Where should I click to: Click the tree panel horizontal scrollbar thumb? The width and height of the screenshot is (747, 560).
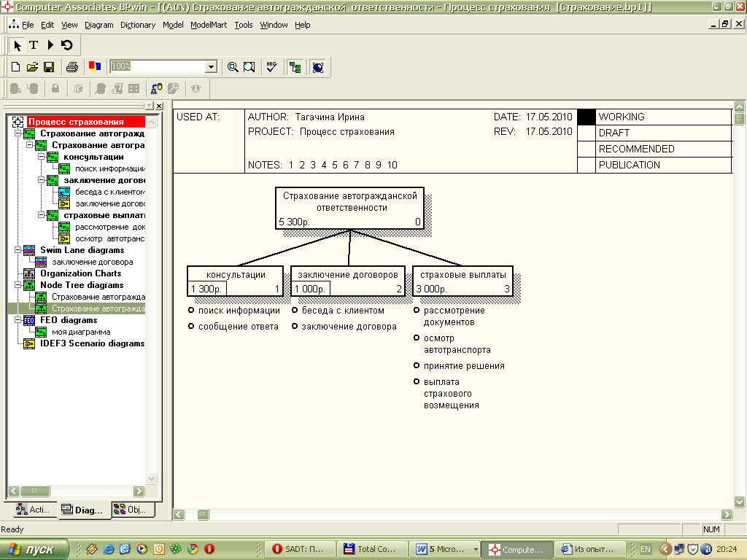(35, 491)
